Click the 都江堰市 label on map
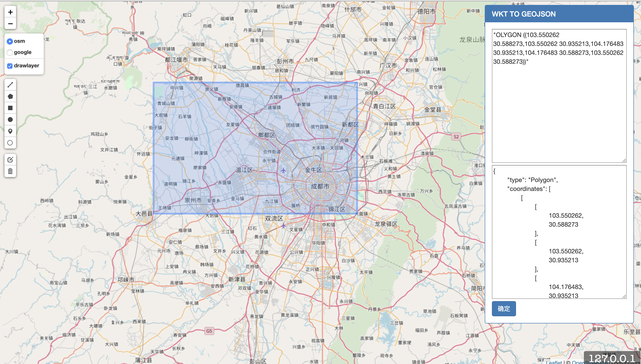The width and height of the screenshot is (641, 364). pos(176,60)
